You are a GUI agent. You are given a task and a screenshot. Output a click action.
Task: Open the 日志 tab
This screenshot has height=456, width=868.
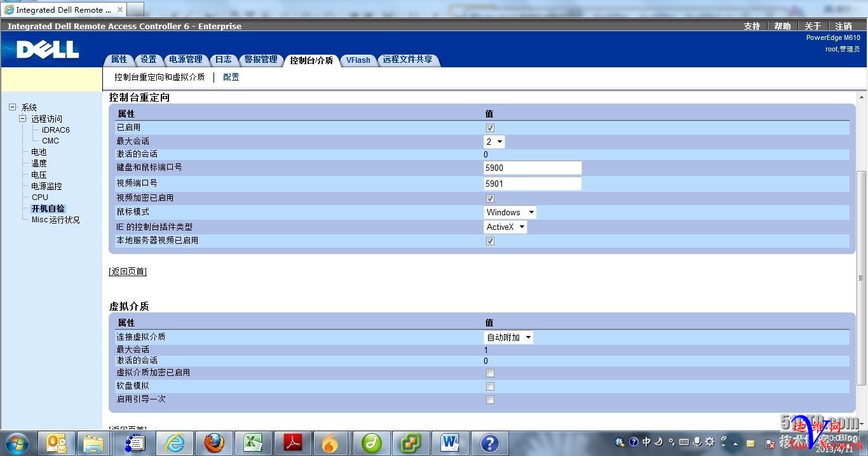click(223, 60)
